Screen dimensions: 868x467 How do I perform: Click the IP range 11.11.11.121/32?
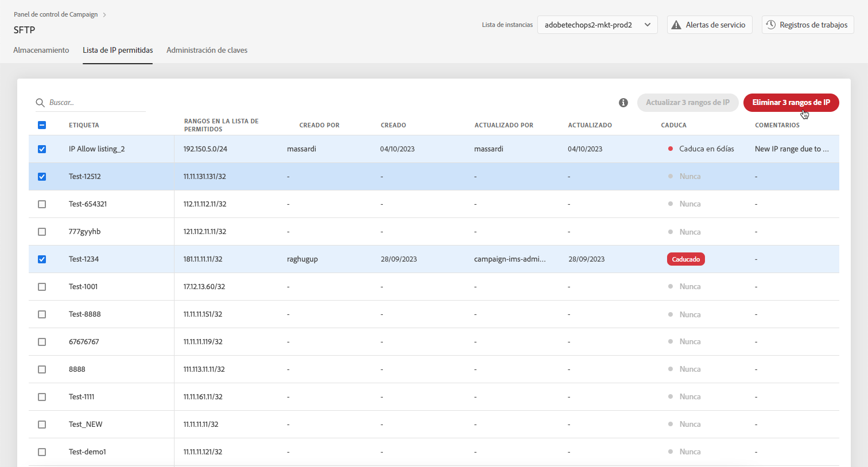pos(201,452)
